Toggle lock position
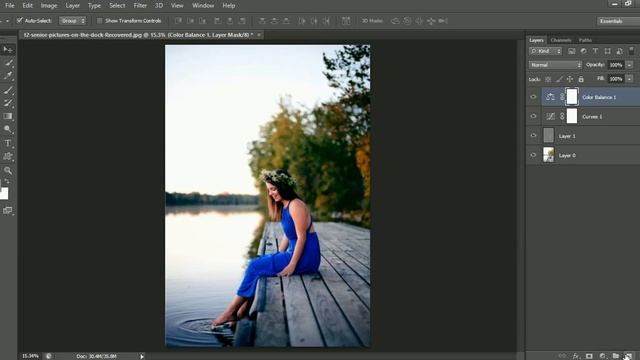 tap(570, 79)
